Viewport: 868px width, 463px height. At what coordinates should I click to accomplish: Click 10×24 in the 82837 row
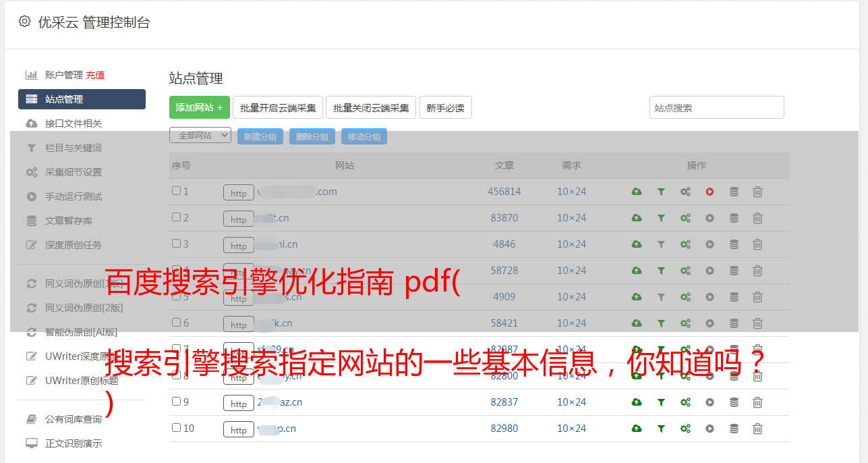coord(571,402)
